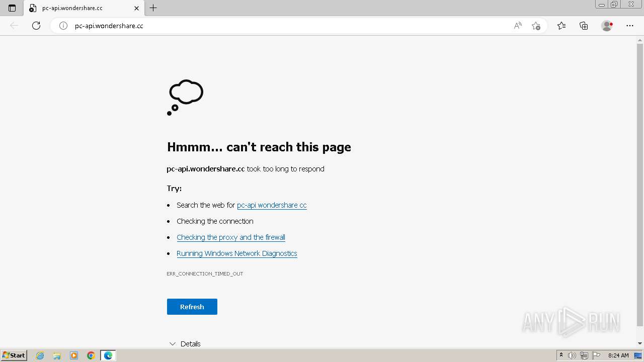
Task: Close the pc-api.wondershare.cc tab
Action: click(136, 8)
